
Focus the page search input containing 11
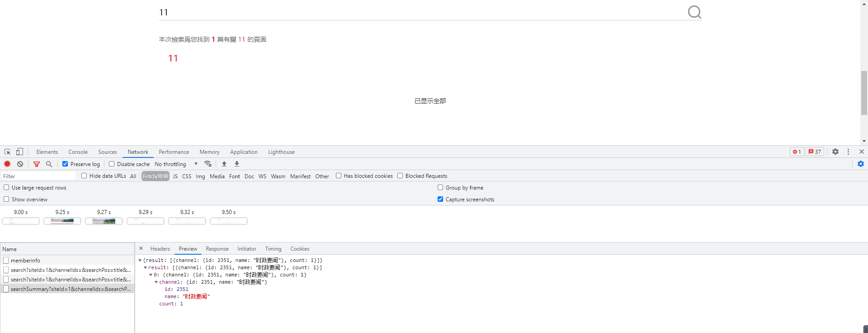point(420,12)
